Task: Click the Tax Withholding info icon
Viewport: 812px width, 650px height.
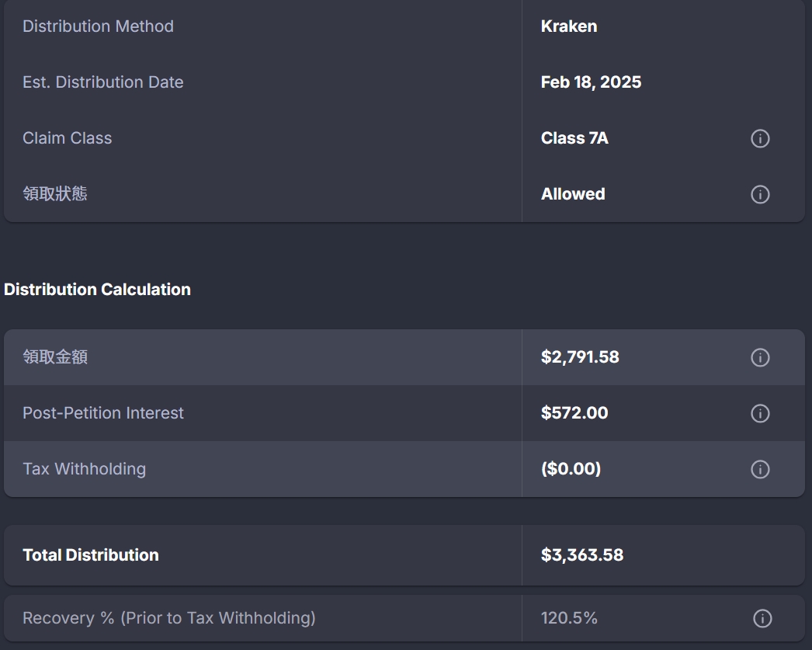Action: coord(760,469)
